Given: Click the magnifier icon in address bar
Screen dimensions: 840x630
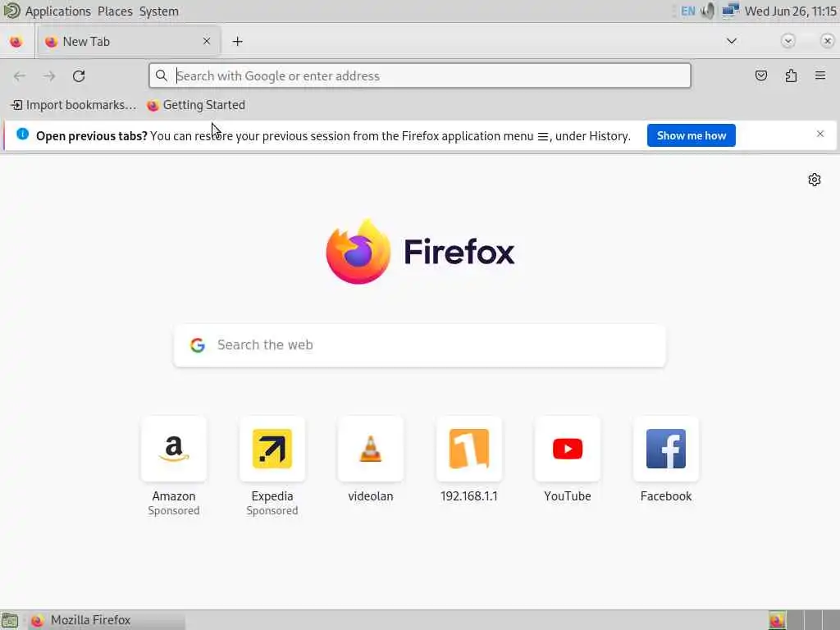Looking at the screenshot, I should 162,75.
